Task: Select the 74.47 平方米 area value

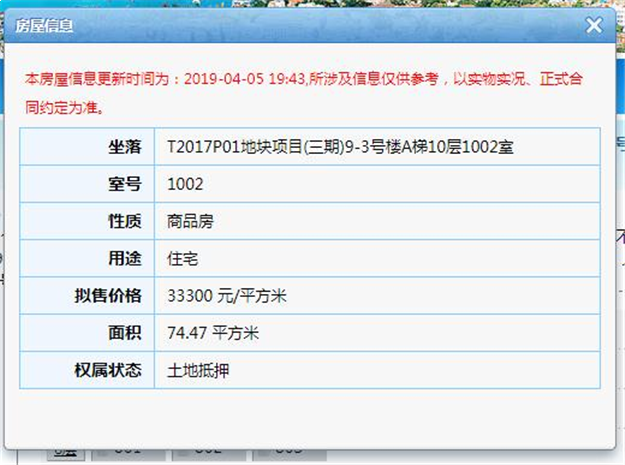Action: [x=213, y=333]
